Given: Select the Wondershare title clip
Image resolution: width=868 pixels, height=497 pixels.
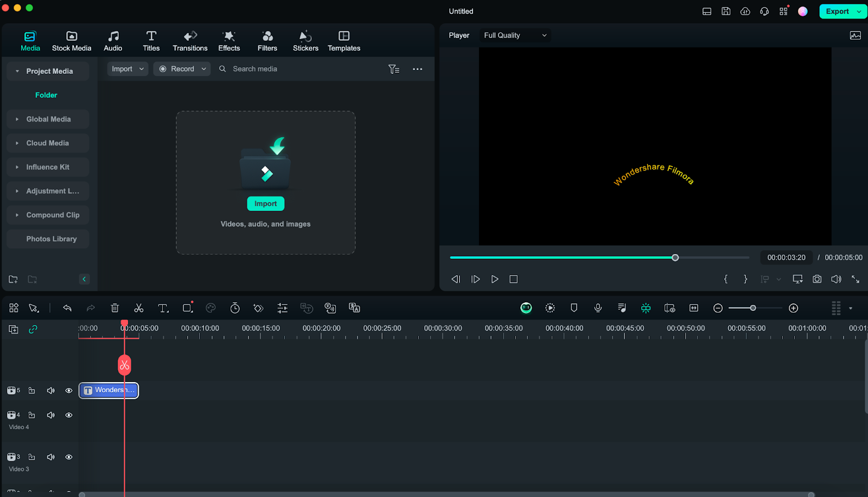Looking at the screenshot, I should tap(108, 390).
